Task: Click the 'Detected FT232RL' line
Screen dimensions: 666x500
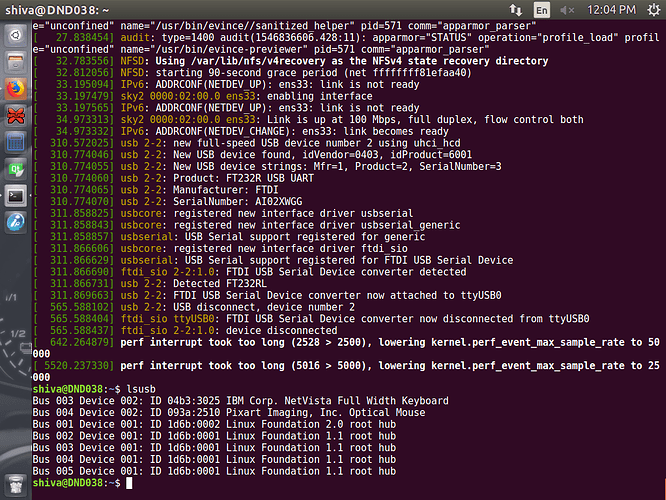Action: click(150, 284)
